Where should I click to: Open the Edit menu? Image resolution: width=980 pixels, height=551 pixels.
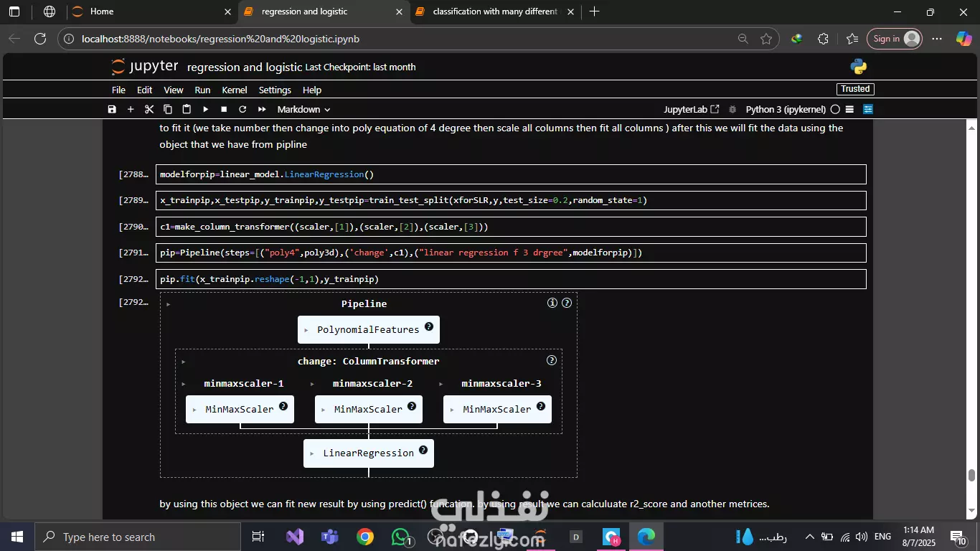click(x=145, y=90)
